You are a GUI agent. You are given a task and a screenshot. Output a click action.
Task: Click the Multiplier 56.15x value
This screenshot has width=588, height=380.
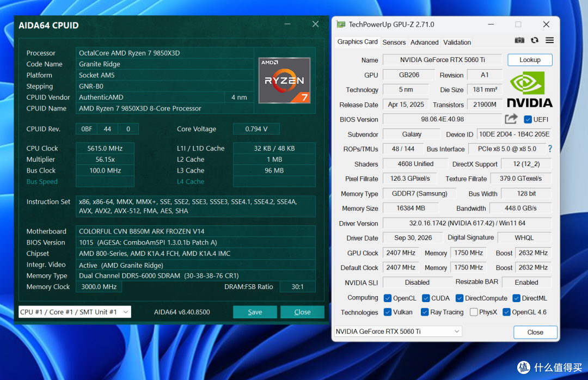[105, 160]
